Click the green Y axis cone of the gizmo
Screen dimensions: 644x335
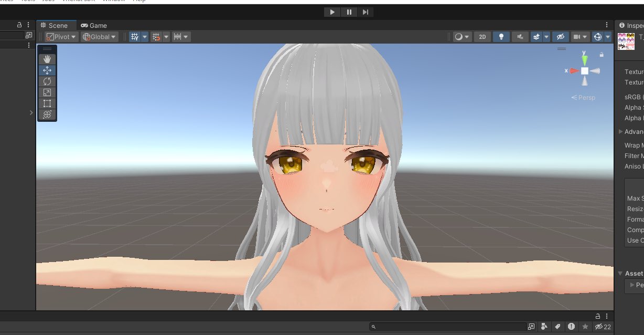point(584,59)
